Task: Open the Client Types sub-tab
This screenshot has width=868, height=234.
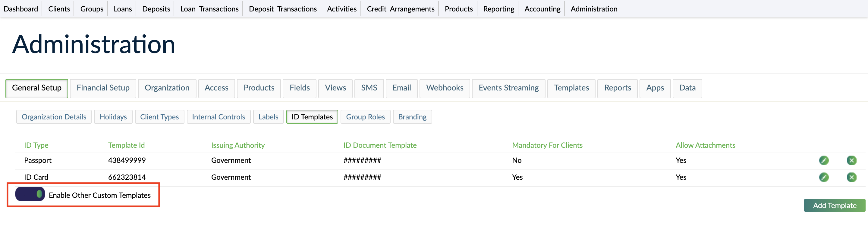Action: click(x=159, y=117)
